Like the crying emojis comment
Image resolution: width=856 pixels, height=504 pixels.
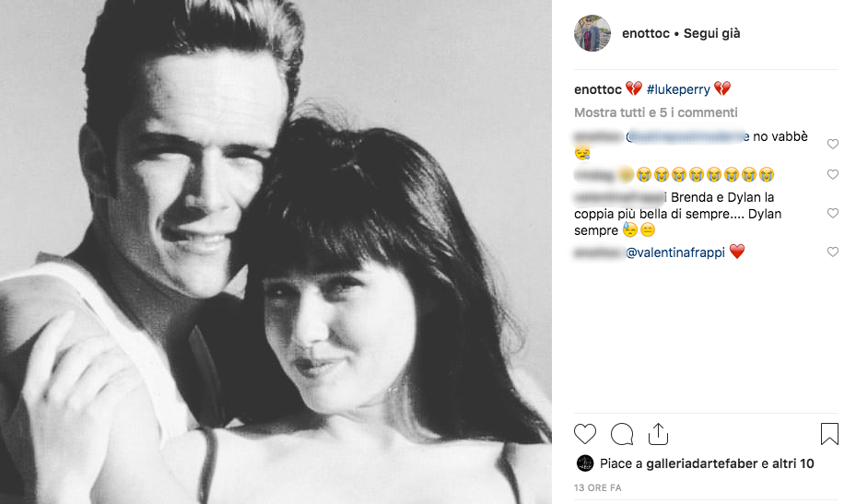coord(833,174)
